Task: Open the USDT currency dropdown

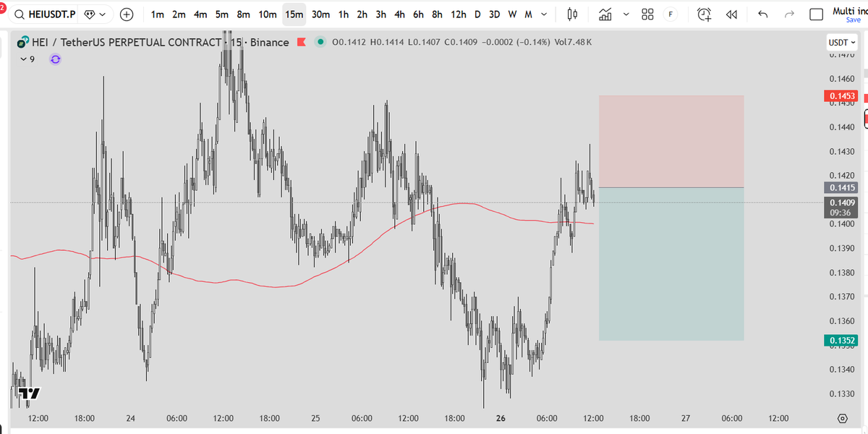Action: coord(841,43)
